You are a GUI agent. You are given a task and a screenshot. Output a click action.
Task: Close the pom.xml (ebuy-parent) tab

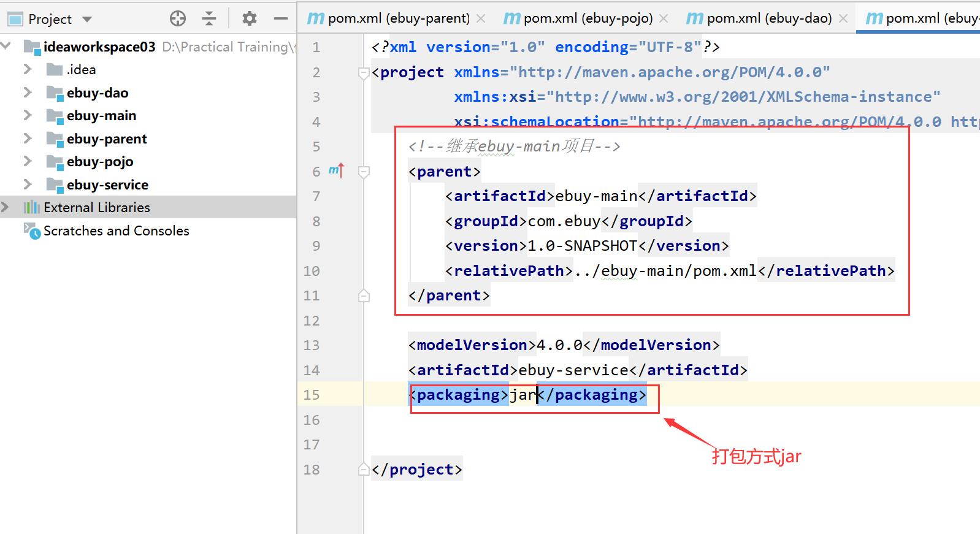[x=481, y=19]
